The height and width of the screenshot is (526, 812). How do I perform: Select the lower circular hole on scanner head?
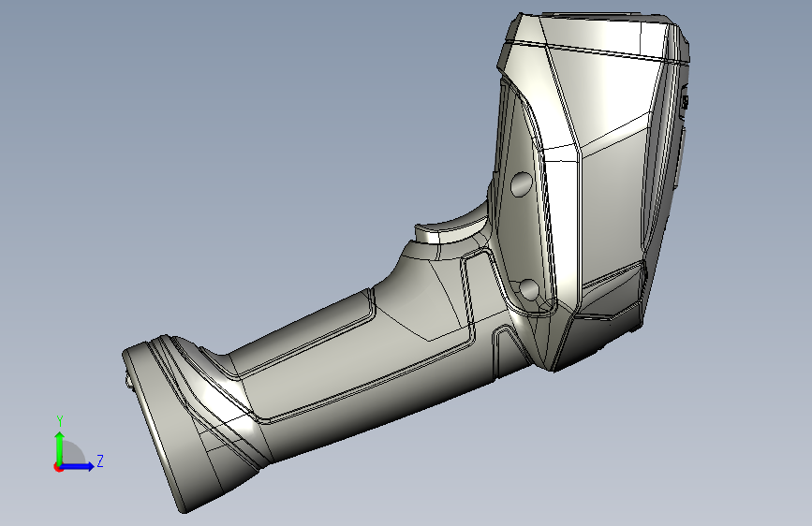click(x=529, y=290)
